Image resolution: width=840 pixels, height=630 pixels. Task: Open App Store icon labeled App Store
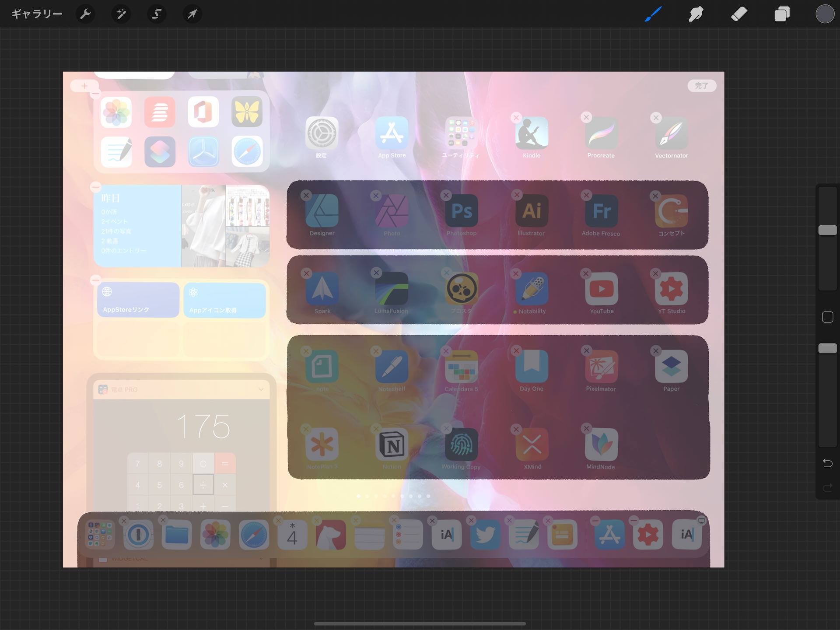[392, 133]
